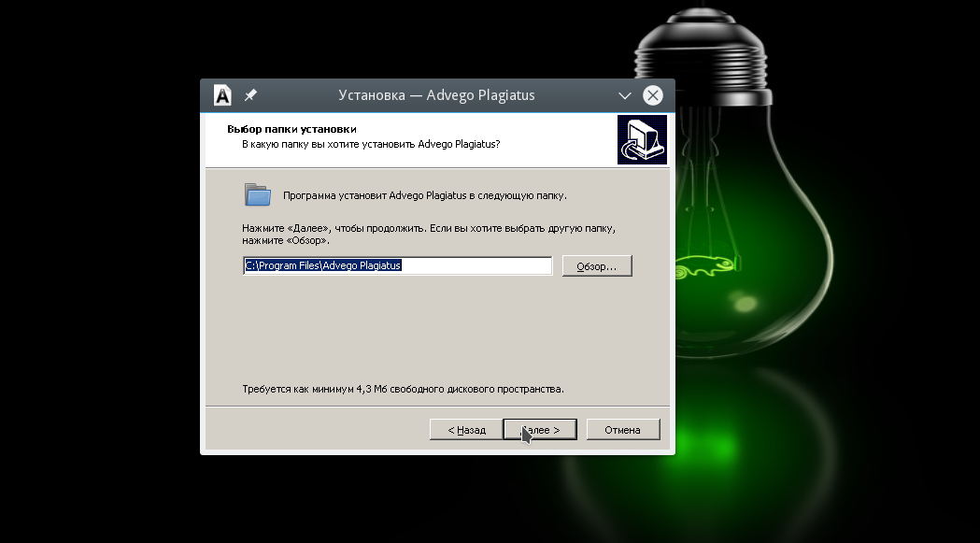Image resolution: width=980 pixels, height=543 pixels.
Task: Click the installation path input field
Action: [397, 265]
